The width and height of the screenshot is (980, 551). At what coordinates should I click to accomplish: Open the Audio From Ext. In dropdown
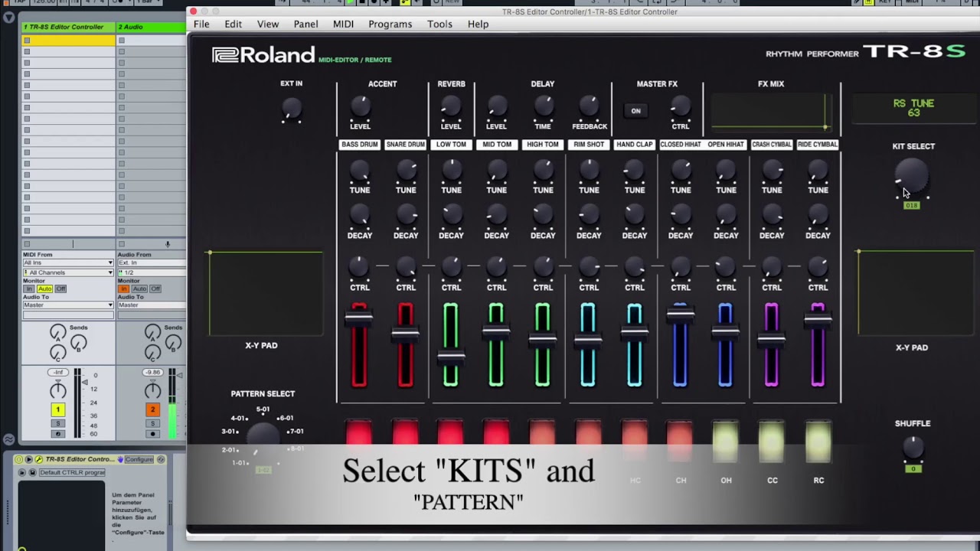(x=151, y=262)
